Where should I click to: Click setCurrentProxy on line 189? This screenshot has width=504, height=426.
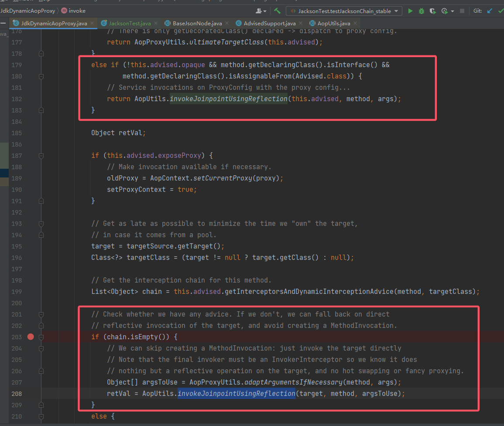pyautogui.click(x=223, y=178)
